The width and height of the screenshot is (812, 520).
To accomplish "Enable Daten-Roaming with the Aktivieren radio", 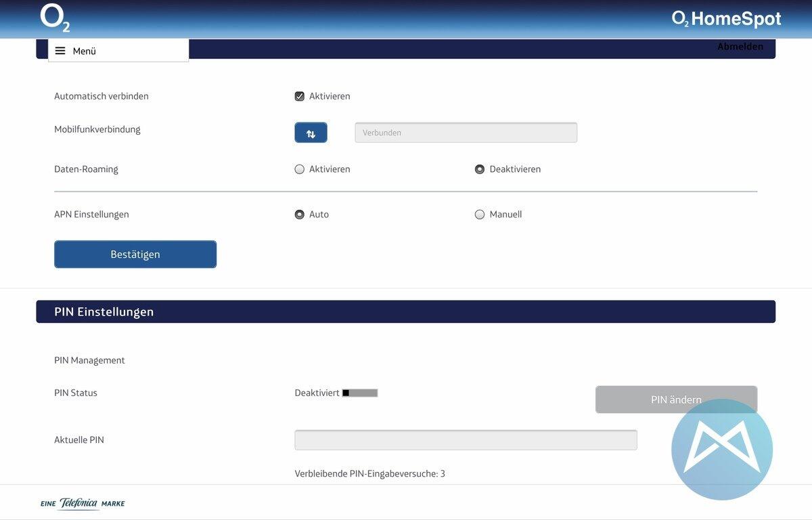I will point(300,169).
